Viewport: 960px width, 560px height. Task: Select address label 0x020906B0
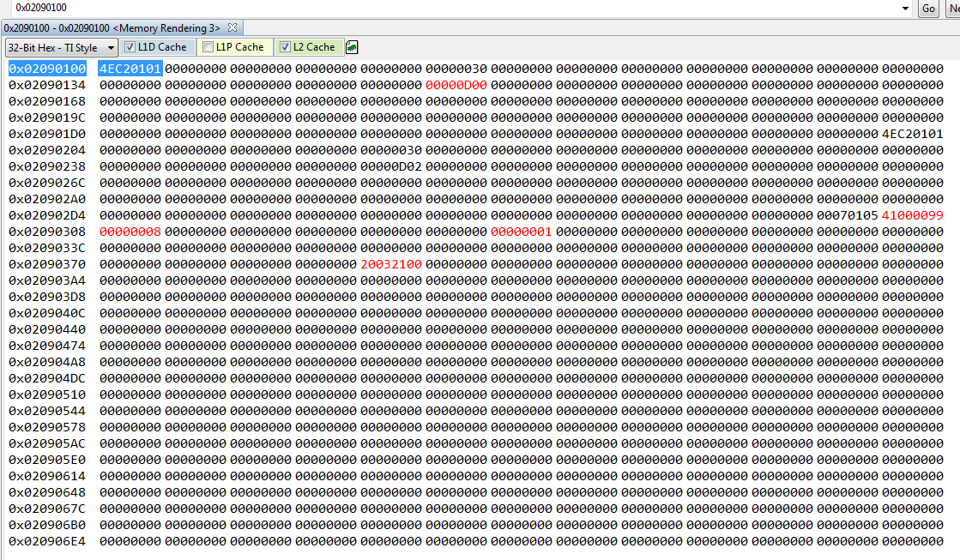click(47, 525)
